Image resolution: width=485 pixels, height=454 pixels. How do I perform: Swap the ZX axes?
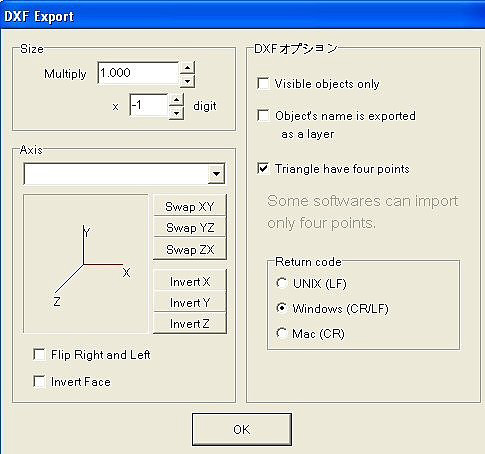click(190, 249)
